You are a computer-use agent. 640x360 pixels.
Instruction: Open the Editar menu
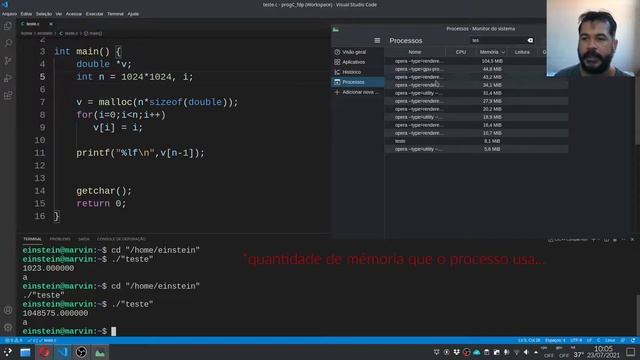pyautogui.click(x=26, y=14)
